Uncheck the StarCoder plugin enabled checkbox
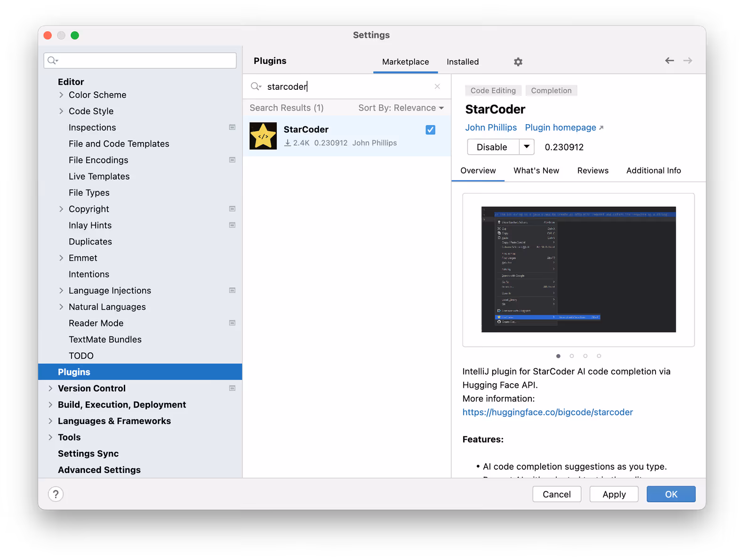Screen dimensions: 744x560 430,130
